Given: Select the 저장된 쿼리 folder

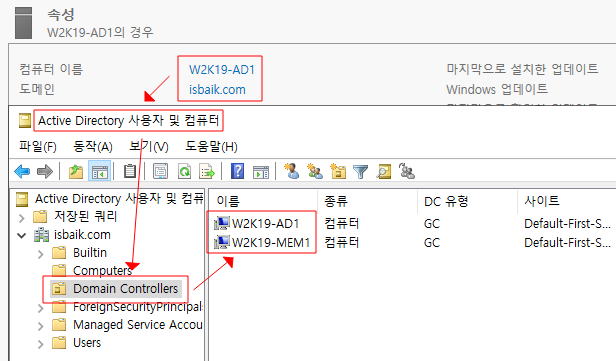Looking at the screenshot, I should click(x=86, y=216).
